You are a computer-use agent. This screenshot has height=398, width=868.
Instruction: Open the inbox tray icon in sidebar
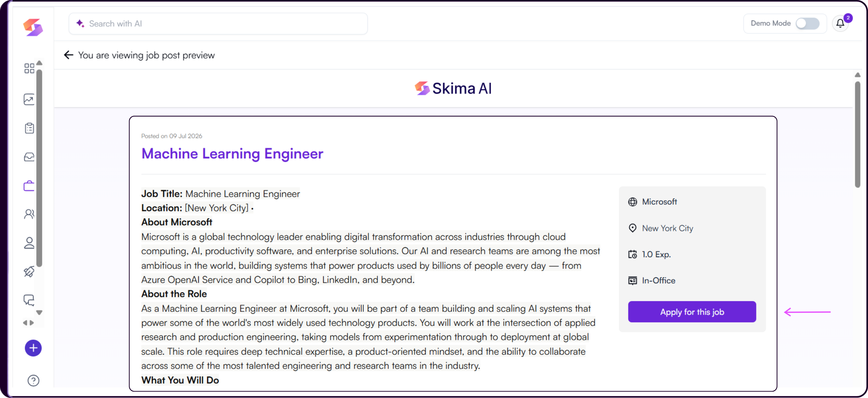pyautogui.click(x=29, y=157)
